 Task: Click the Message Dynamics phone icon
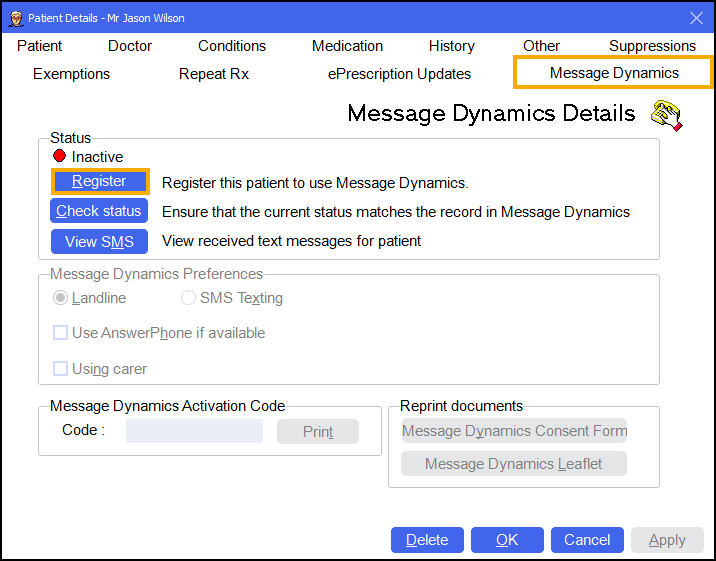coord(666,116)
